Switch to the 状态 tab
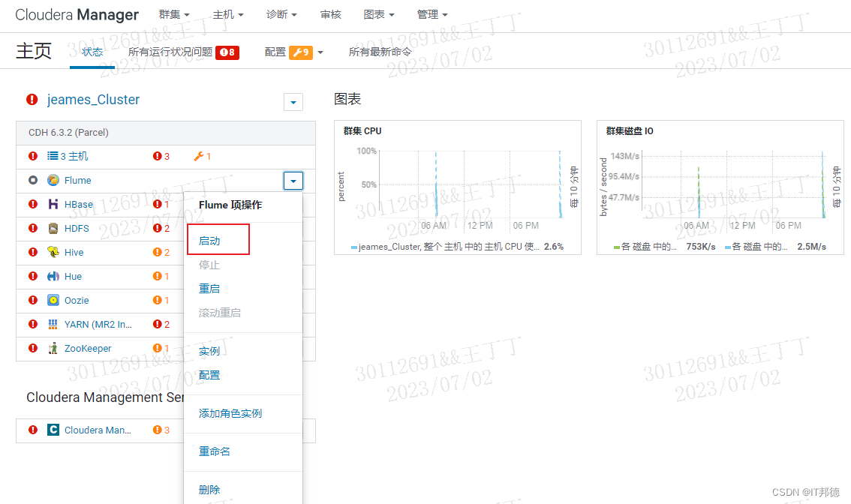Screen dimensions: 851x504 pos(92,52)
